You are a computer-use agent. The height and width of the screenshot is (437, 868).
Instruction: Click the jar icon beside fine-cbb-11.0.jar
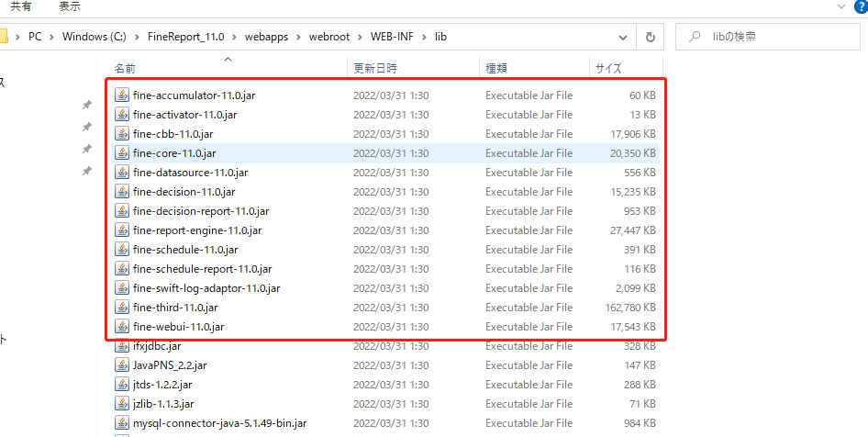(x=121, y=133)
